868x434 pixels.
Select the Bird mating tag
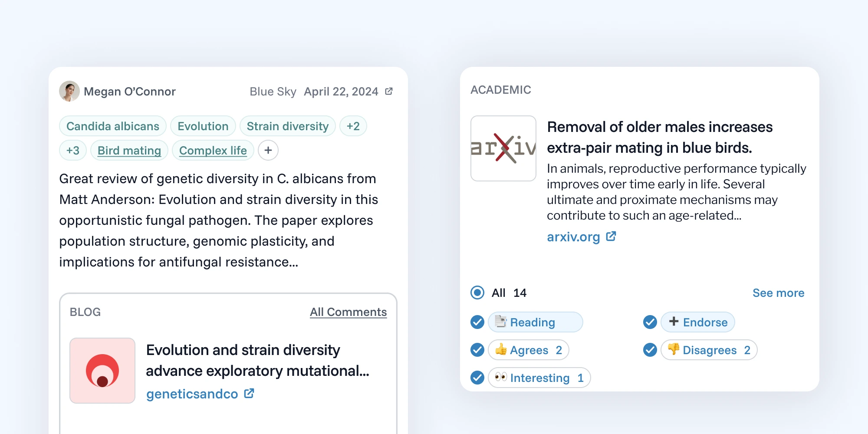pyautogui.click(x=129, y=150)
